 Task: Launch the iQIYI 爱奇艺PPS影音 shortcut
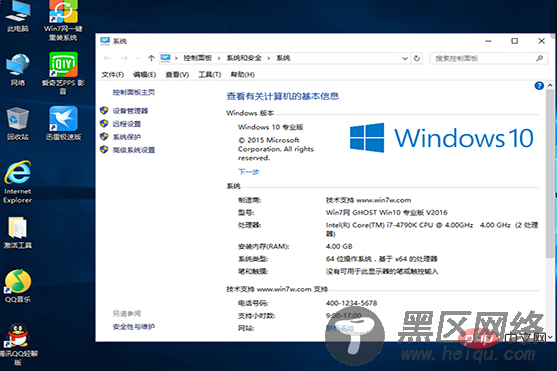click(63, 74)
